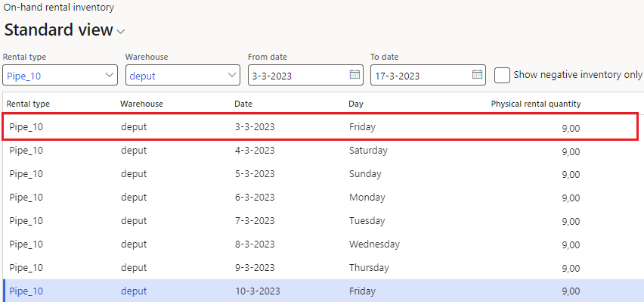Select the row dated 4-3-2023 Saturday

pyautogui.click(x=320, y=151)
